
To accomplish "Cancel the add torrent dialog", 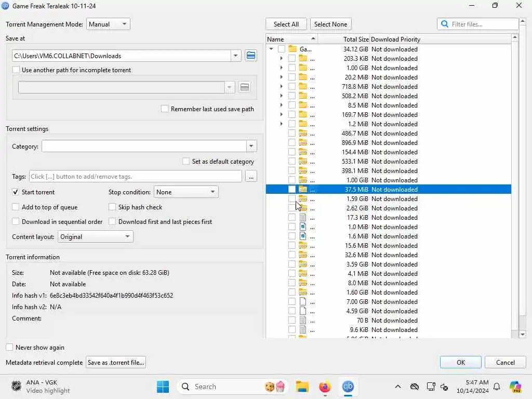I will (x=505, y=362).
